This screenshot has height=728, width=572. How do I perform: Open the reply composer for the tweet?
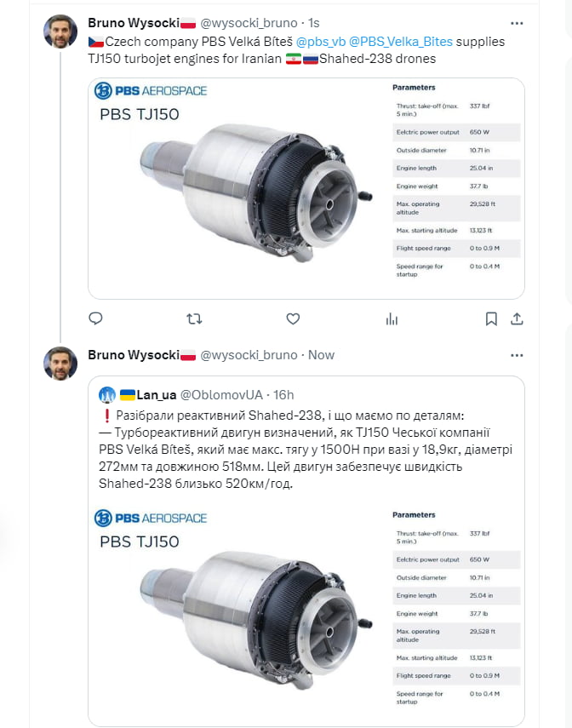click(95, 318)
